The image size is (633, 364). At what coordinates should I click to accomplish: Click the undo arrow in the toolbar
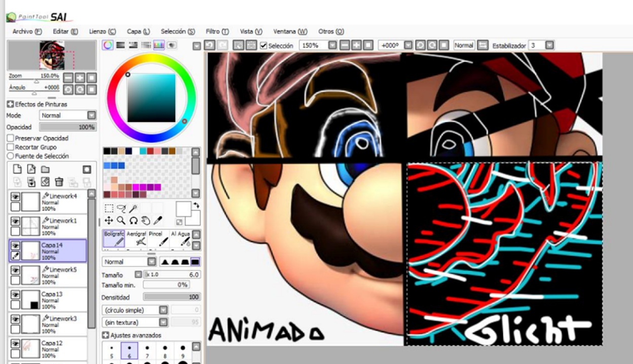pyautogui.click(x=209, y=45)
